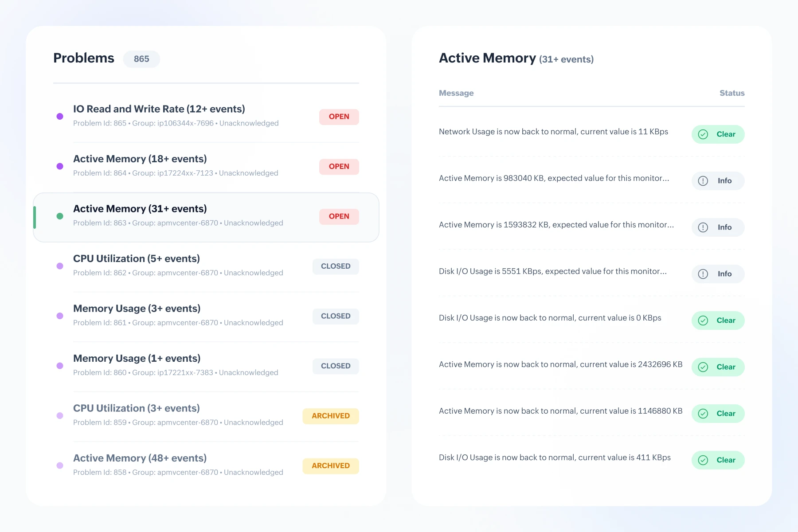
Task: Select message 'Network Usage is now back to normal'
Action: (x=553, y=132)
